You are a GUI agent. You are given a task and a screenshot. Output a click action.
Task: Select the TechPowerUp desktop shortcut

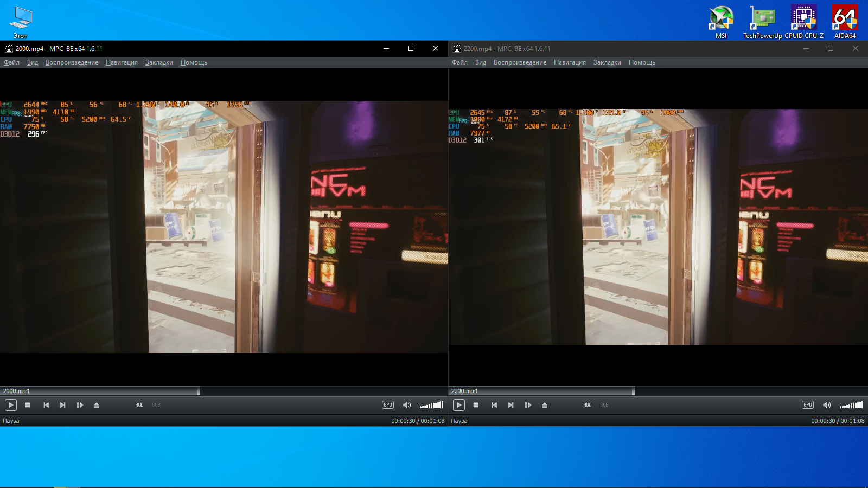[762, 22]
